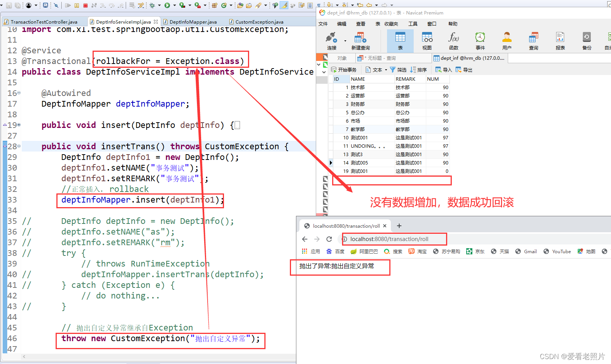Open a new browser tab with plus

[399, 226]
